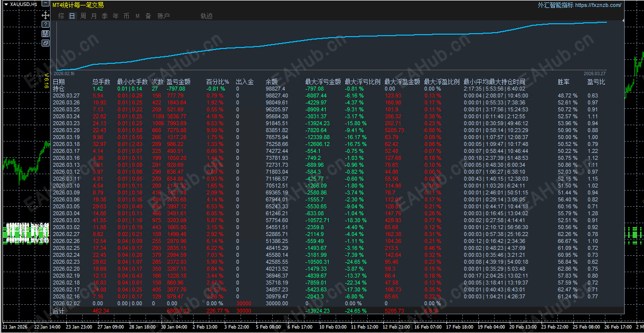The image size is (644, 333).
Task: Click the total percentage 226.77 %
Action: tap(218, 311)
